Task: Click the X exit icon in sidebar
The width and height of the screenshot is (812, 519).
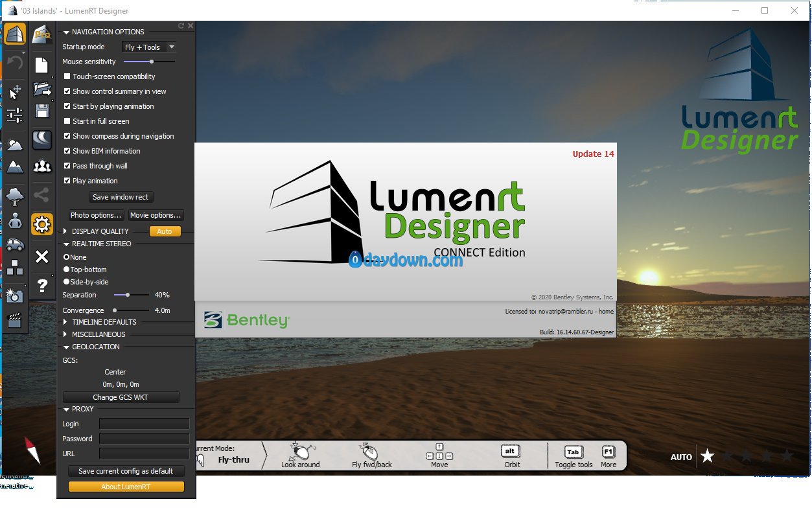Action: [42, 257]
